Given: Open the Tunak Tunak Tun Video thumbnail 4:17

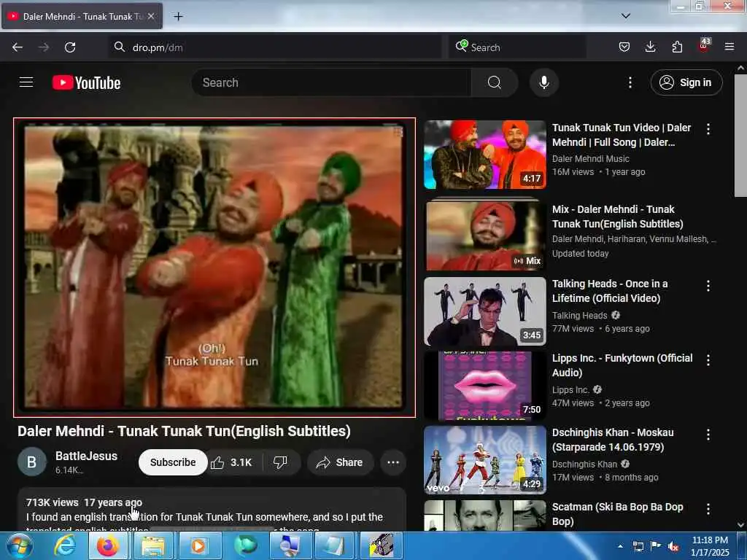Looking at the screenshot, I should pyautogui.click(x=485, y=155).
